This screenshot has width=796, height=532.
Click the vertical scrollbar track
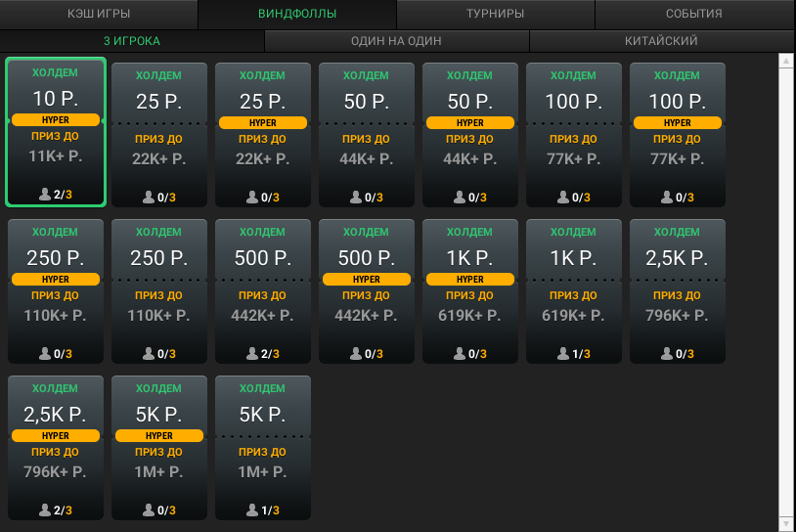pyautogui.click(x=784, y=293)
